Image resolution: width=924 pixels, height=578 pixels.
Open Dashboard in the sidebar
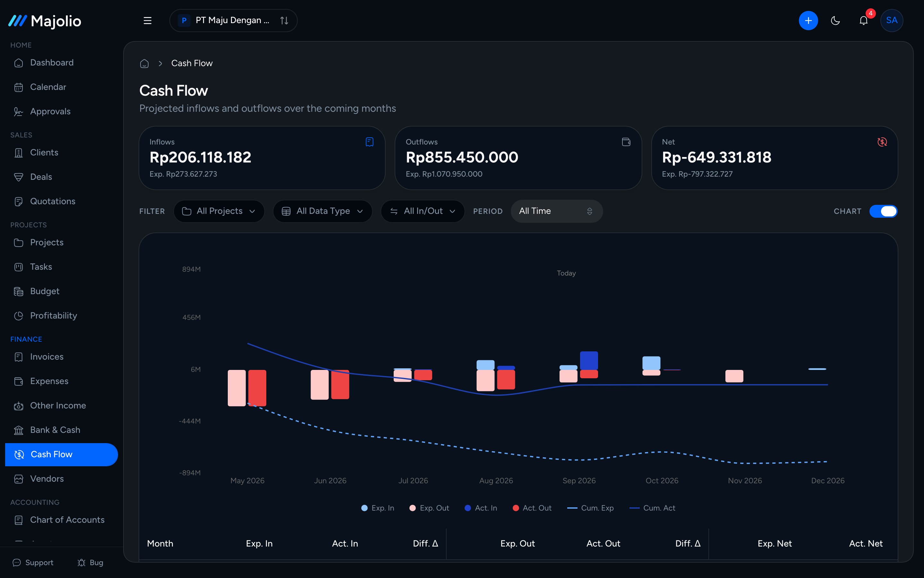(62, 63)
